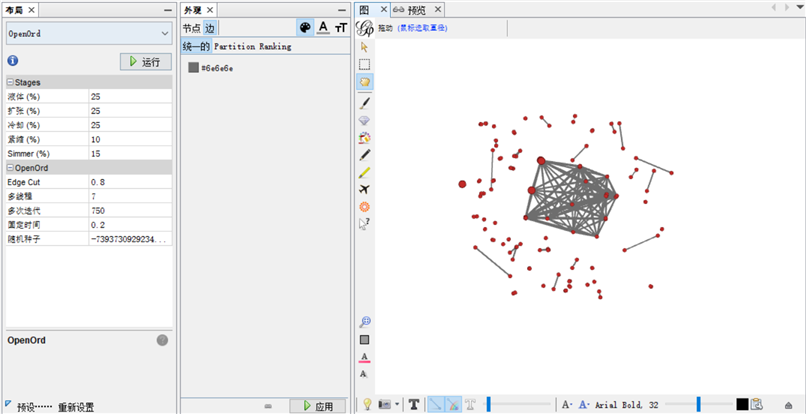Select the node pencil tool

(x=364, y=155)
